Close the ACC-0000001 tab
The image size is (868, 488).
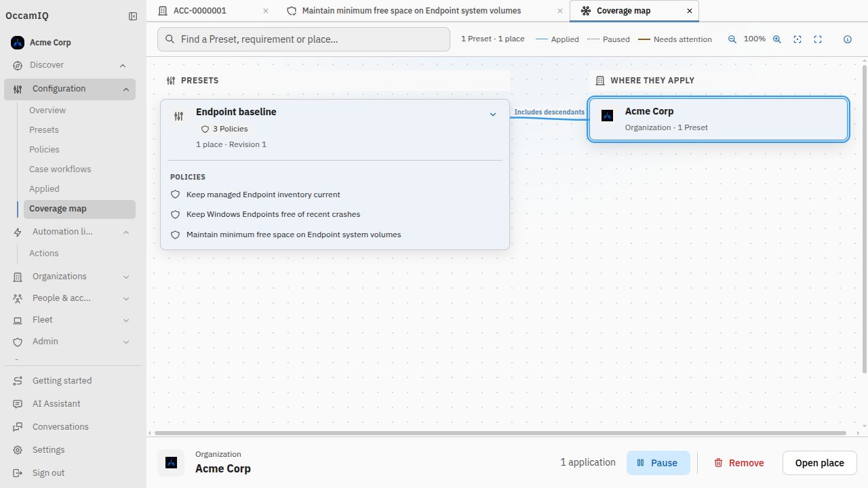pos(266,11)
